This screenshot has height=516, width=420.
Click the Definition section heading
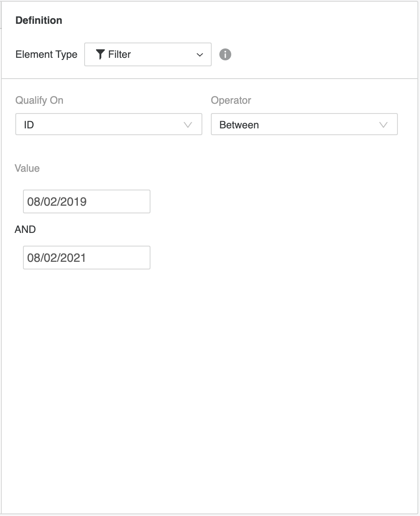tap(39, 20)
